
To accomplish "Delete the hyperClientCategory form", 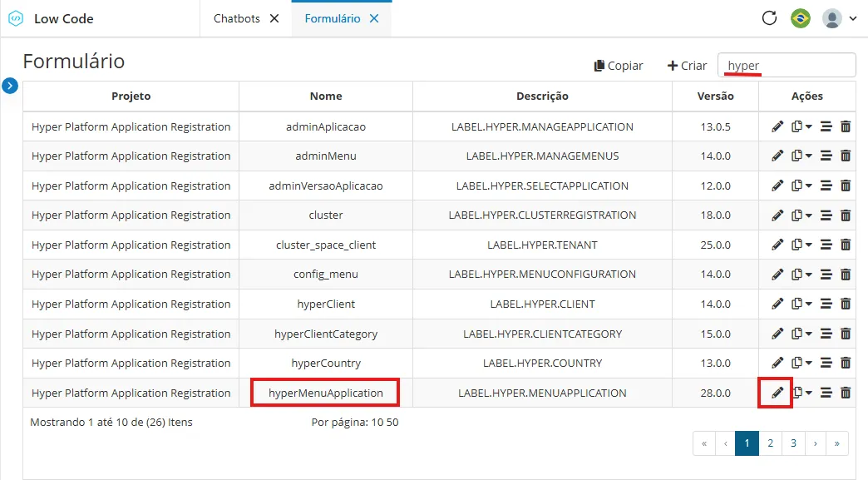I will (846, 334).
